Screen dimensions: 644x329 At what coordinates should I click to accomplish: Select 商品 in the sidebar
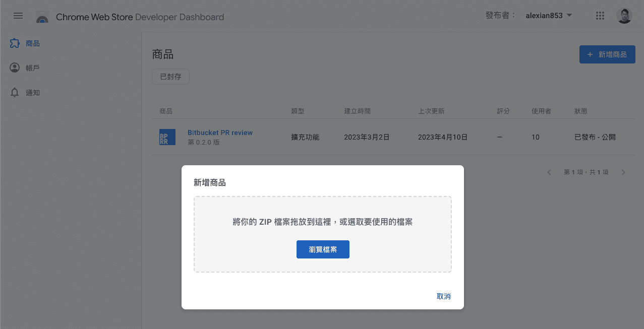[x=33, y=44]
